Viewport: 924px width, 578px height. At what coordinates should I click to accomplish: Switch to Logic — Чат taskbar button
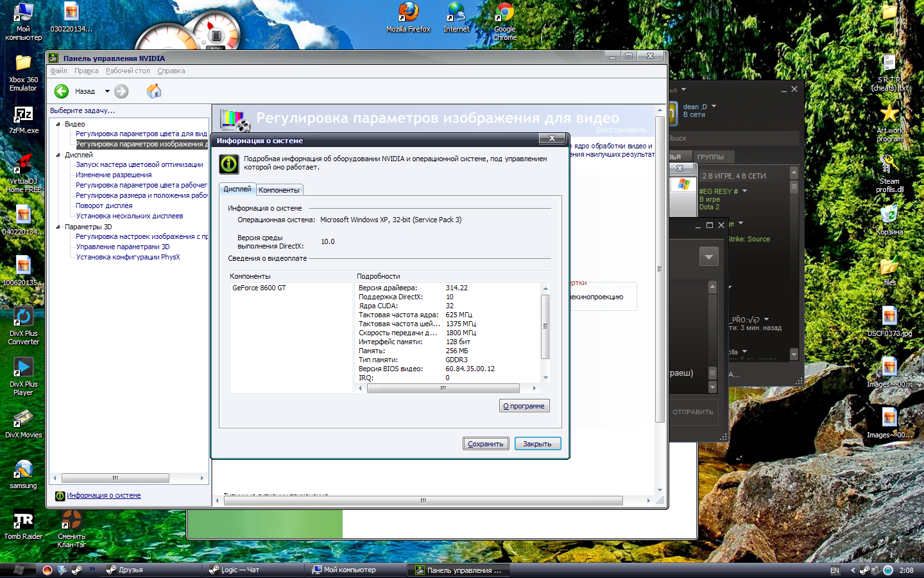(253, 570)
